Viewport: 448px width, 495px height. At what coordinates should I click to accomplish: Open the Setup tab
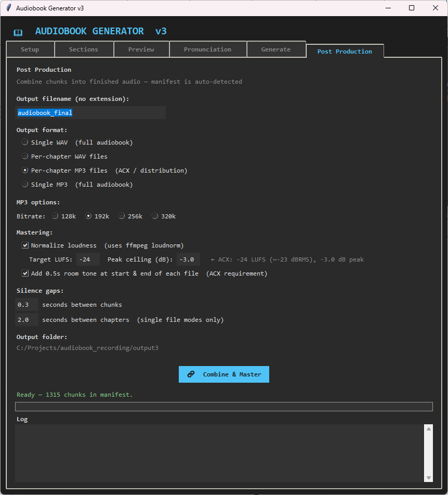point(30,49)
